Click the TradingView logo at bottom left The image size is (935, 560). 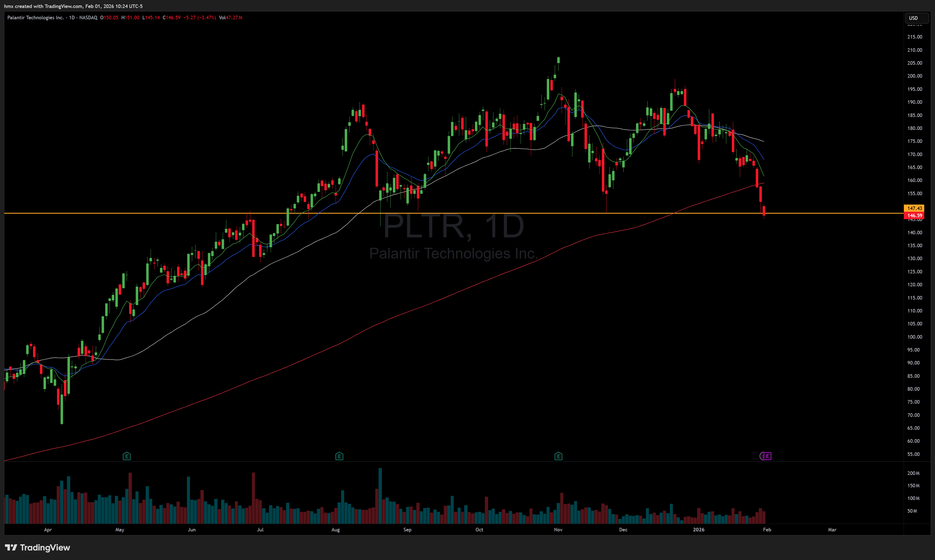tap(37, 548)
